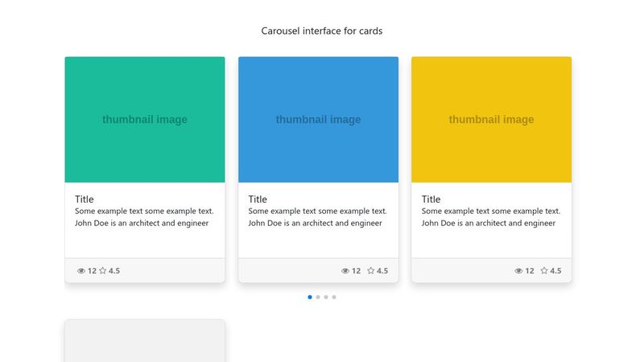Viewport: 644px width, 362px height.
Task: Open the green thumbnail image
Action: click(145, 119)
